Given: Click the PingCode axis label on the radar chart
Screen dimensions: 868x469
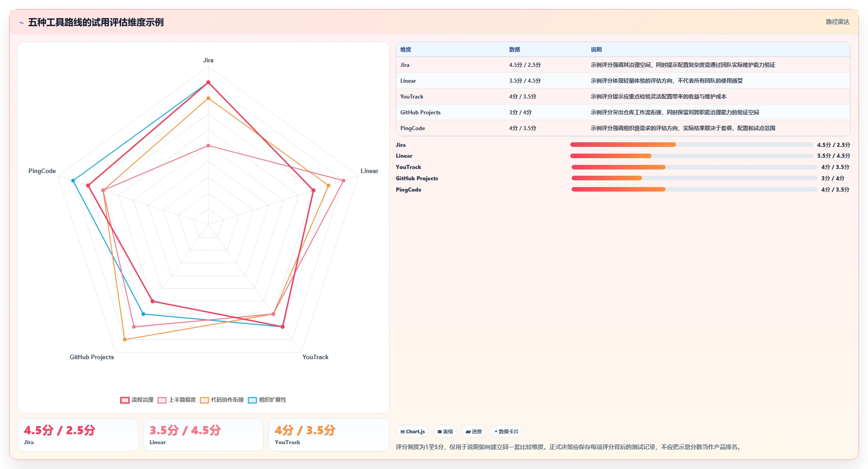Looking at the screenshot, I should pos(42,171).
